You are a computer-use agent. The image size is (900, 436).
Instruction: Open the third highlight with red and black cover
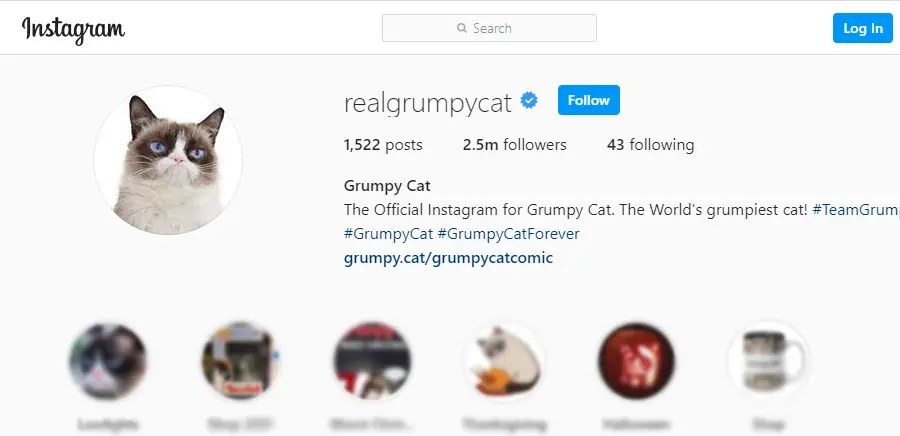tap(372, 361)
